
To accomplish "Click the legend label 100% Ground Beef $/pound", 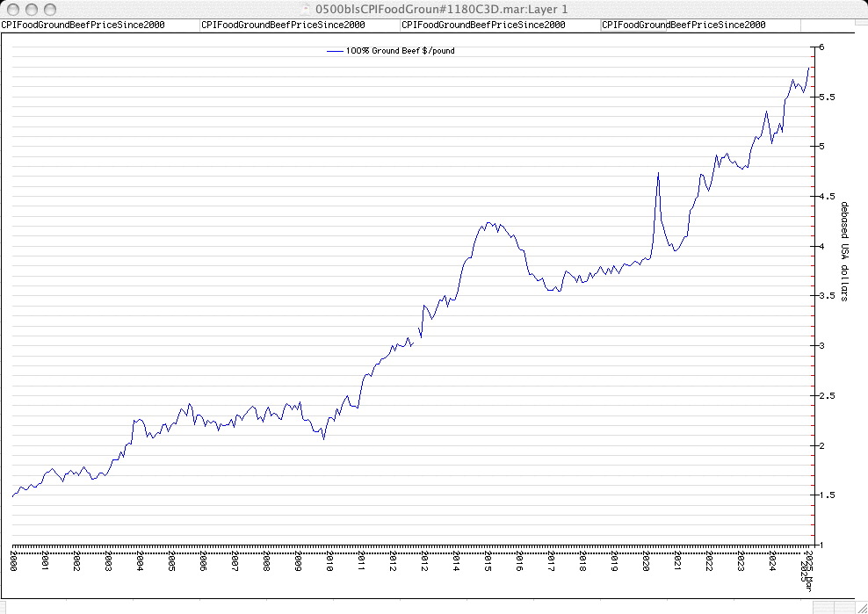I will tap(401, 51).
